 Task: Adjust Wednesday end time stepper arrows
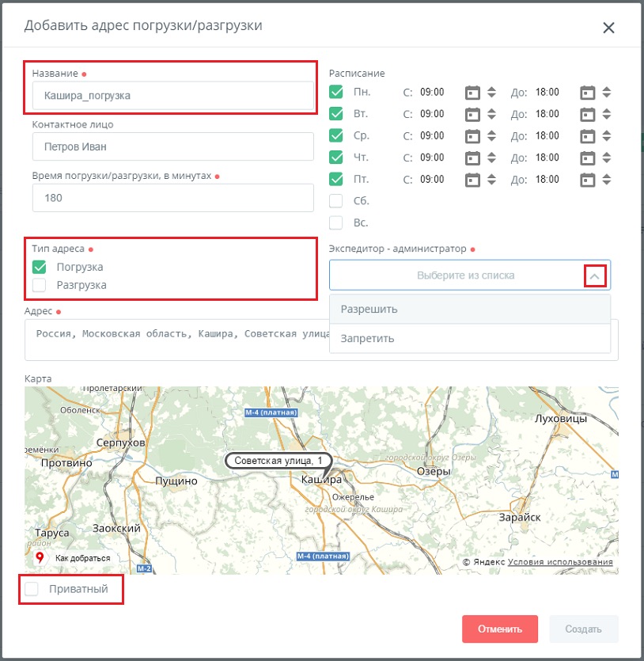pos(607,136)
